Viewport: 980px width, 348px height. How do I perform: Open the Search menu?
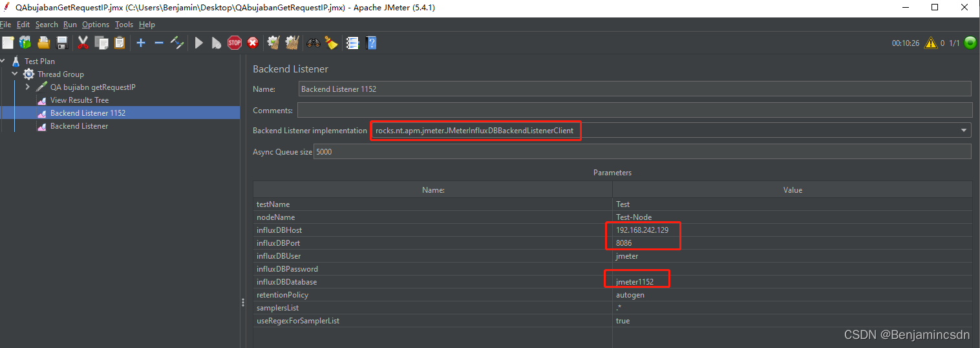point(47,25)
